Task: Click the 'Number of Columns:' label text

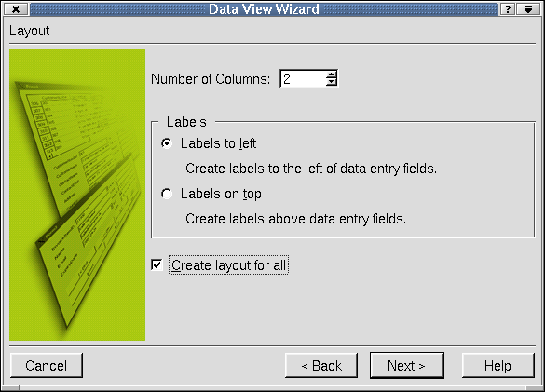Action: pyautogui.click(x=211, y=79)
